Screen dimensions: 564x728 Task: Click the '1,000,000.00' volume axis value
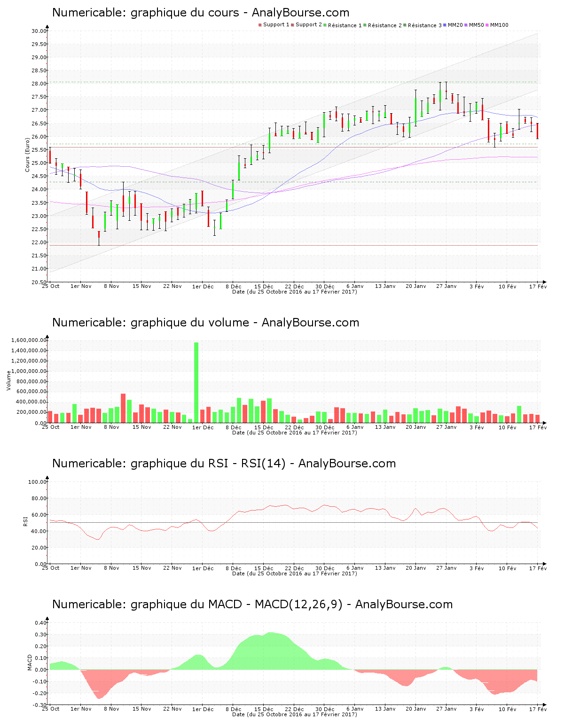29,371
